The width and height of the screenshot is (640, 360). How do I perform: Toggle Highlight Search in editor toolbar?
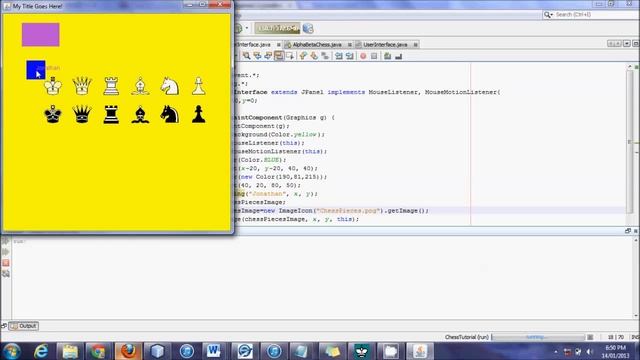coord(279,56)
